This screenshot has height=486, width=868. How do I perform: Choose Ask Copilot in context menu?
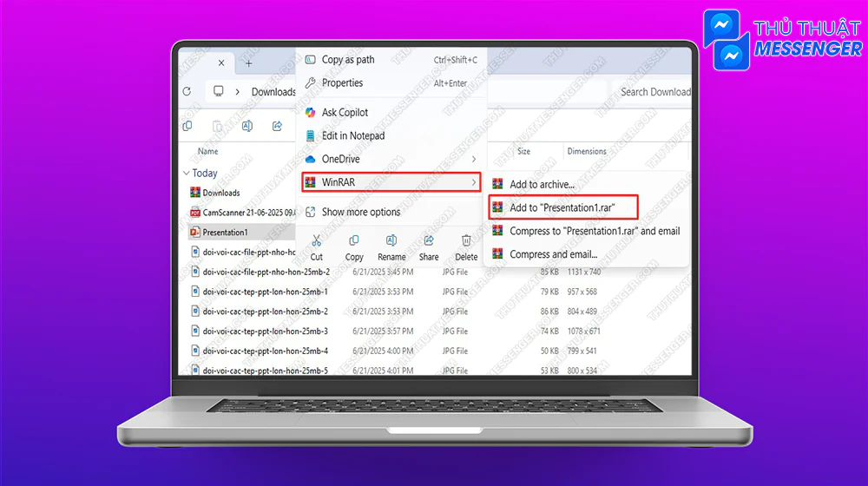391,112
